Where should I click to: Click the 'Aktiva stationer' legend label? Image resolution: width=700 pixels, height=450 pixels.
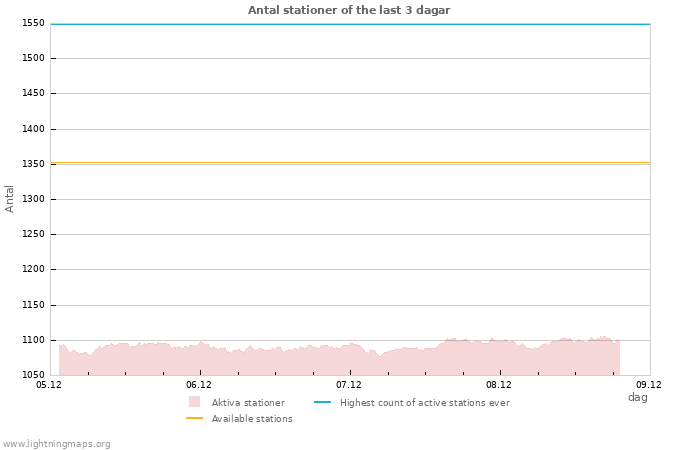click(248, 403)
